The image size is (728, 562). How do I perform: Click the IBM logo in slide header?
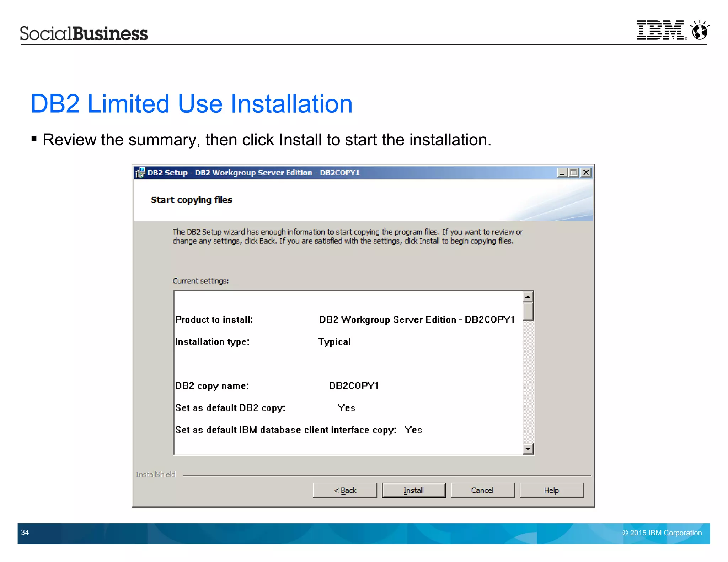pos(662,30)
